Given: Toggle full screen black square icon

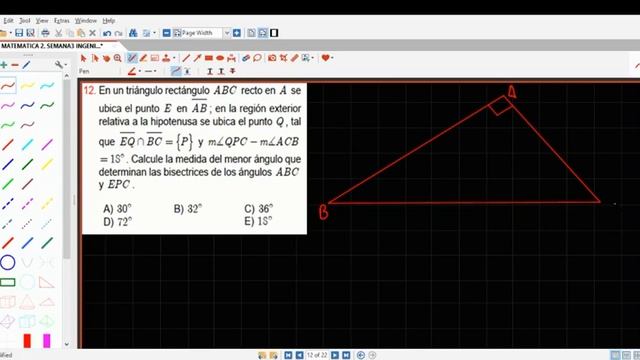Looking at the screenshot, I should [274, 33].
